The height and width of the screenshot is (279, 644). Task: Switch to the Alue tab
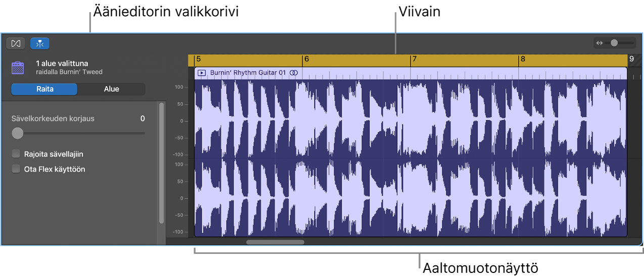coord(111,89)
